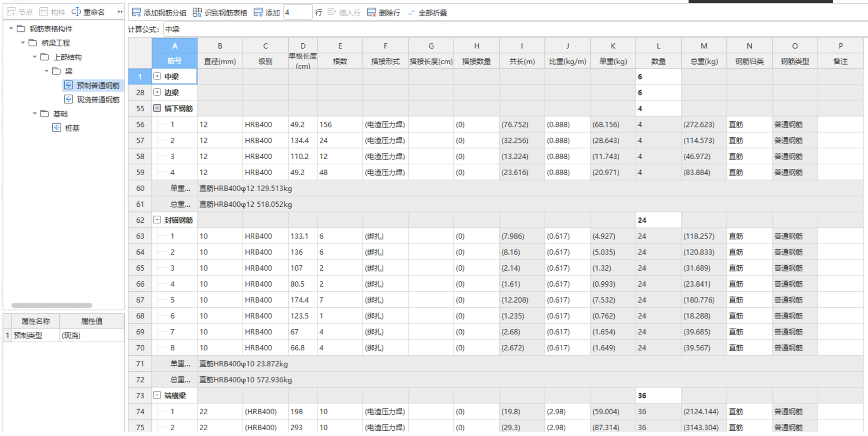Select column A header
Screen dimensions: 868x436
[x=175, y=46]
